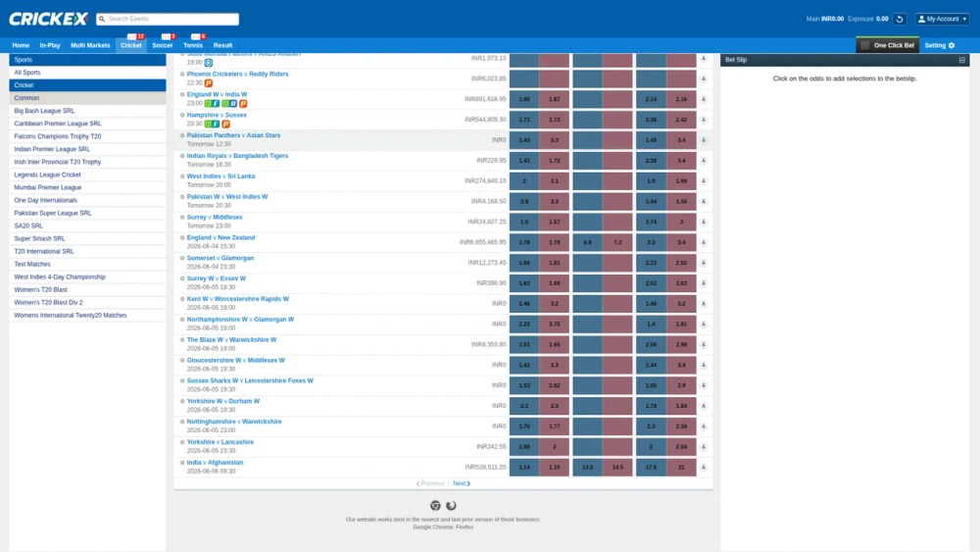This screenshot has width=980, height=552.
Task: Select the back odds 13.5 for India v Afghanistan draw
Action: [x=587, y=467]
